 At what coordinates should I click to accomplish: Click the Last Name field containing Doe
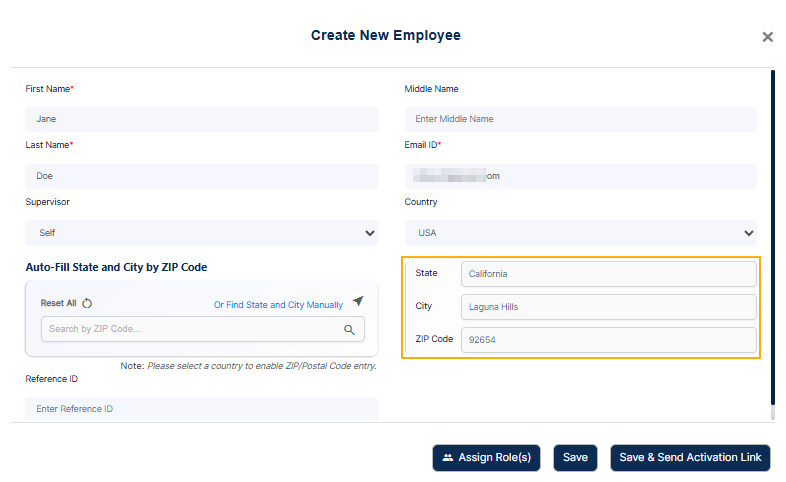pyautogui.click(x=202, y=176)
